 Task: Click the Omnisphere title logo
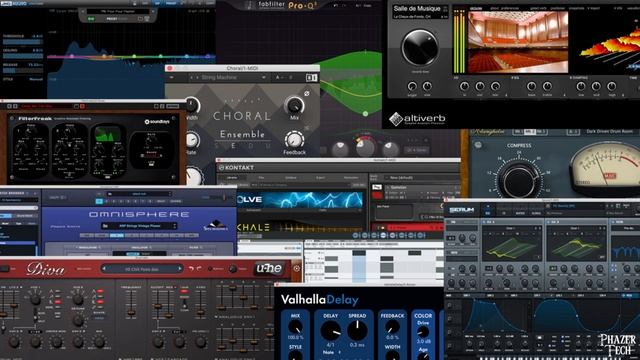pyautogui.click(x=139, y=214)
